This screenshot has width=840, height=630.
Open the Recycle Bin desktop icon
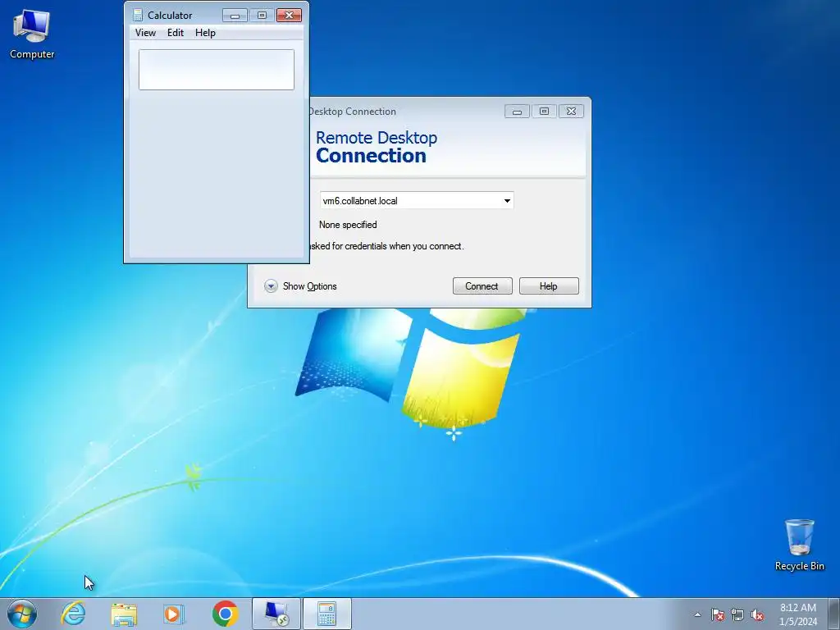pyautogui.click(x=799, y=545)
